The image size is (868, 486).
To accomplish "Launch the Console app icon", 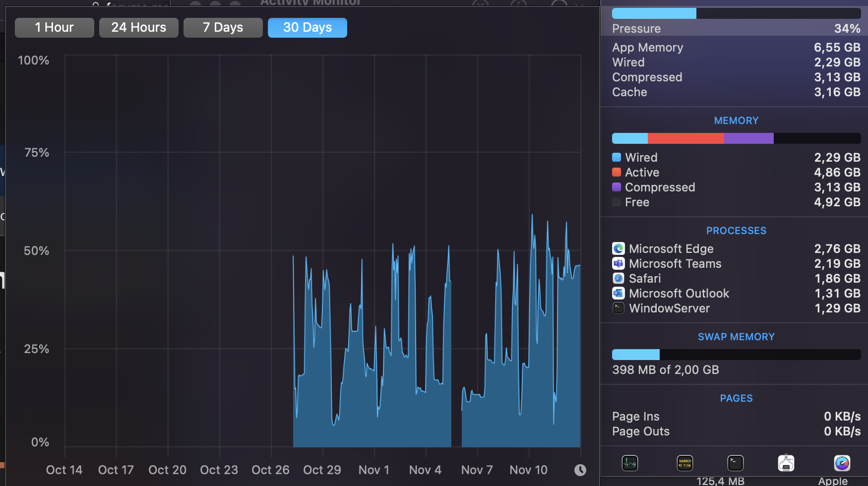I will point(685,463).
